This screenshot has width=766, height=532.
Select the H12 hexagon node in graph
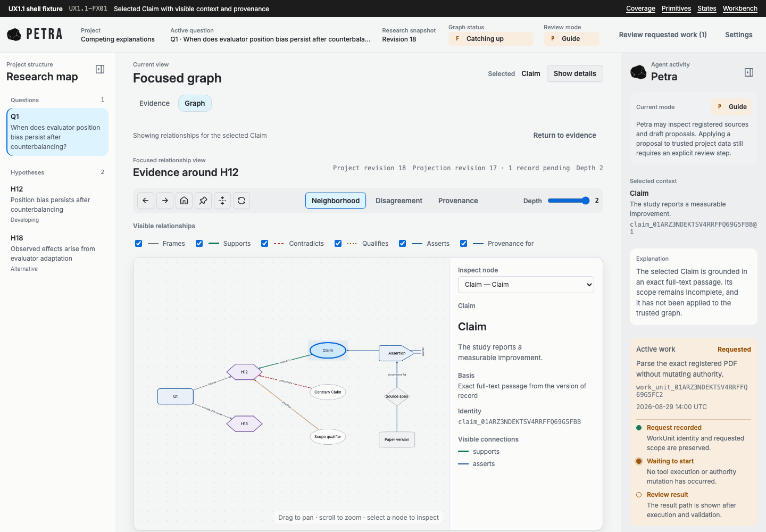point(244,372)
